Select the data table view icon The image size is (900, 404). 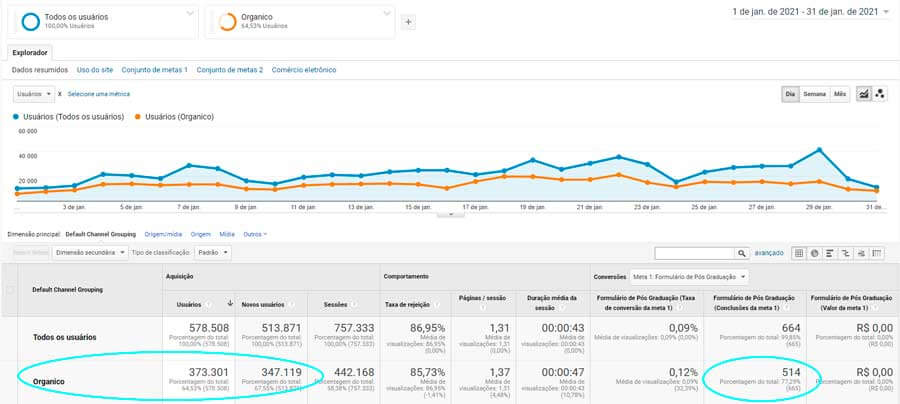coord(799,253)
